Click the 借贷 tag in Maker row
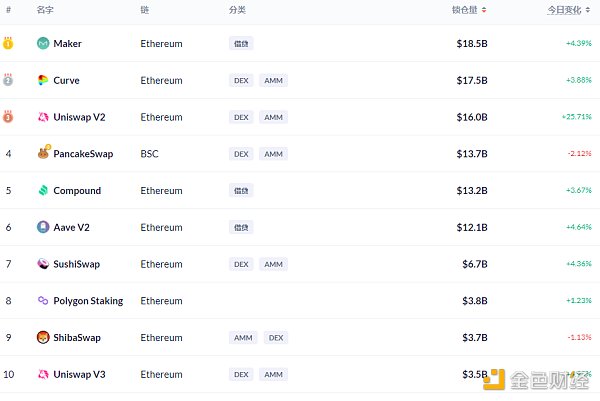The image size is (600, 401). coord(241,44)
